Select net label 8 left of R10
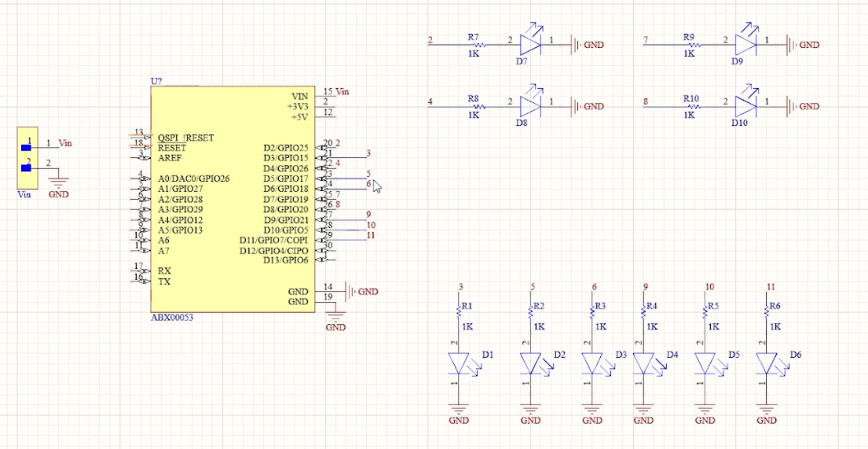This screenshot has width=868, height=449. coord(646,101)
